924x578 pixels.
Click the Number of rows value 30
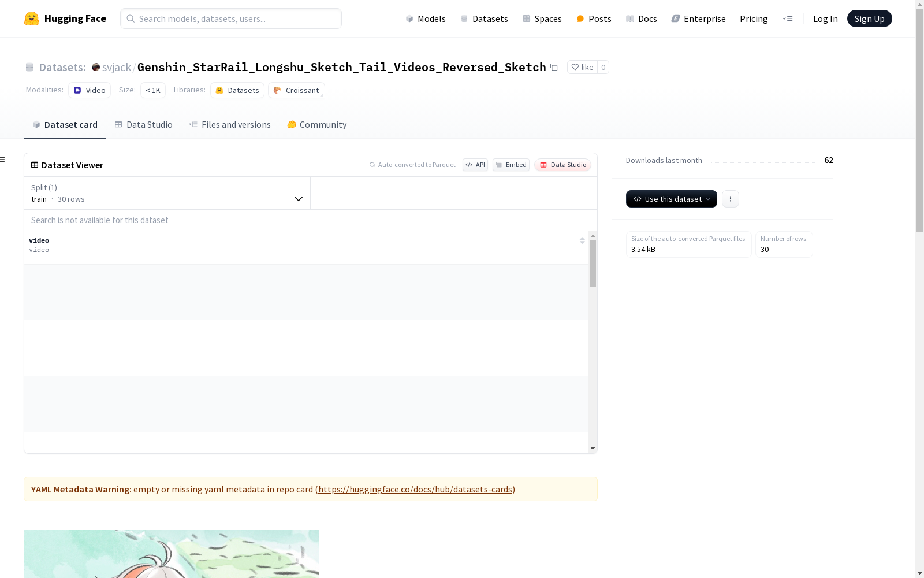coord(765,250)
